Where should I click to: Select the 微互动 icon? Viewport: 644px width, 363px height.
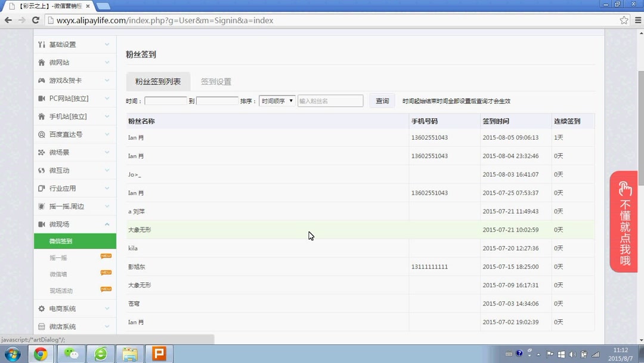click(41, 170)
